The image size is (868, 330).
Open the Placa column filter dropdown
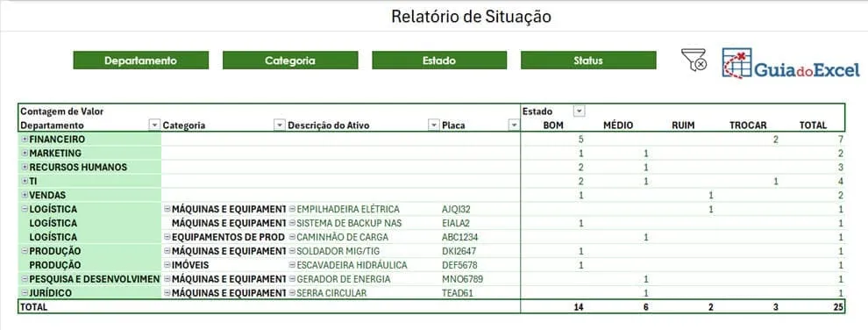click(x=515, y=126)
